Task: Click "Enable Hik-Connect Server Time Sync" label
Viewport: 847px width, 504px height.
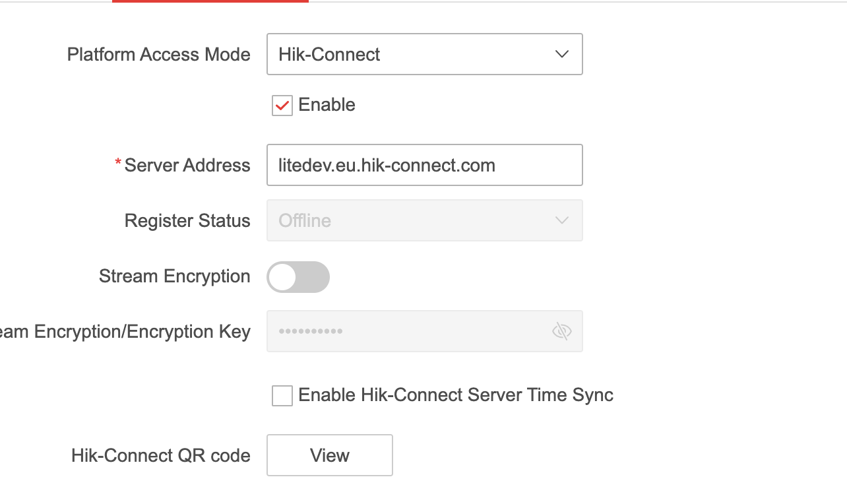Action: pos(456,395)
